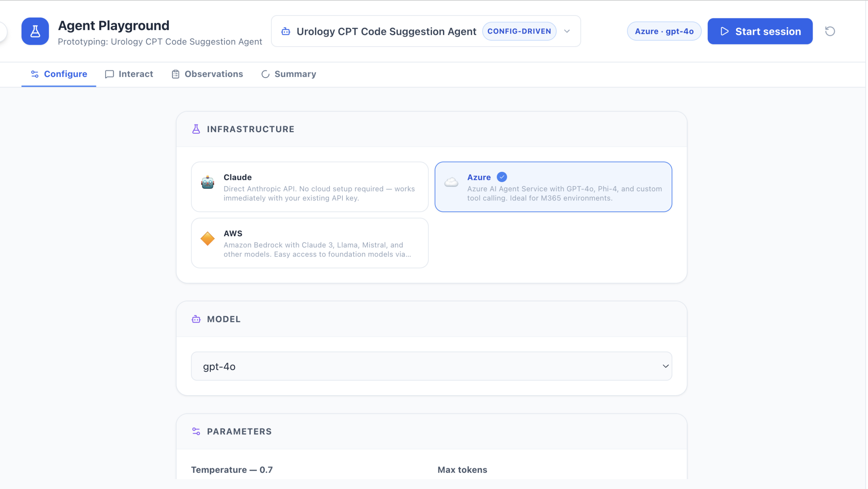The image size is (868, 489).
Task: Expand the agent selector chevron arrow
Action: [567, 31]
